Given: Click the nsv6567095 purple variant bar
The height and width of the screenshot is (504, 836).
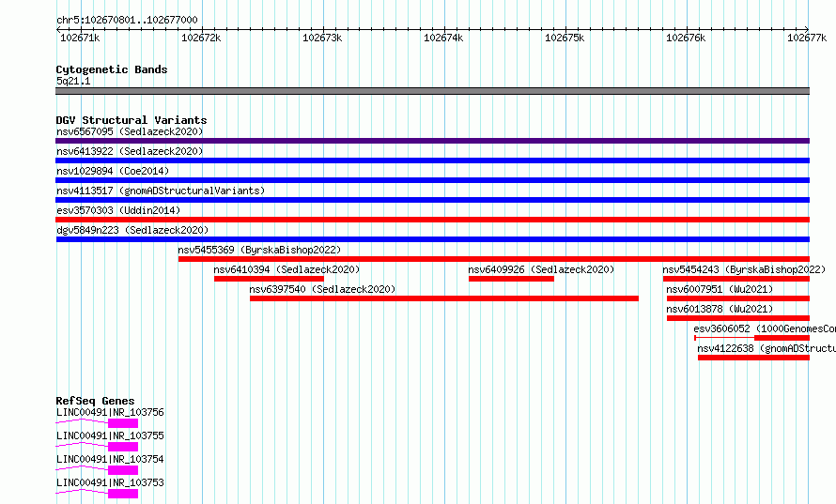Looking at the screenshot, I should (x=432, y=141).
